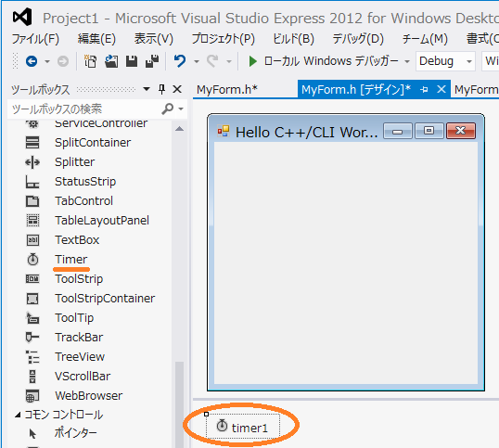Click the Navigate Forward arrow icon

point(63,61)
